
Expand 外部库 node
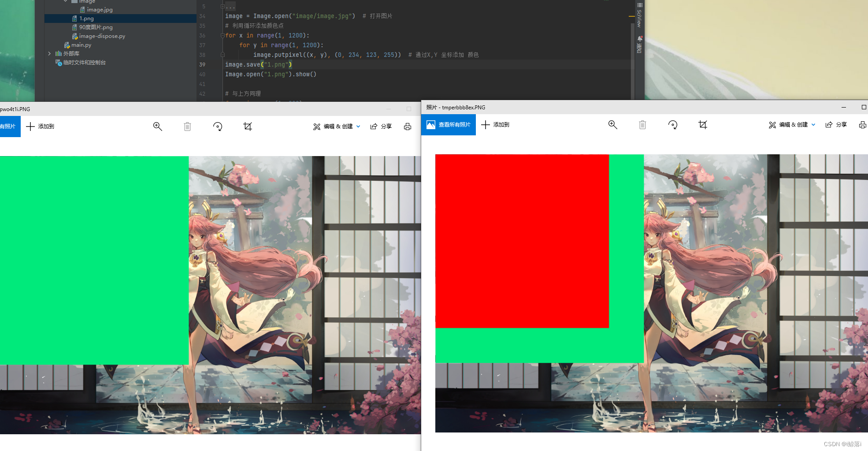click(49, 54)
